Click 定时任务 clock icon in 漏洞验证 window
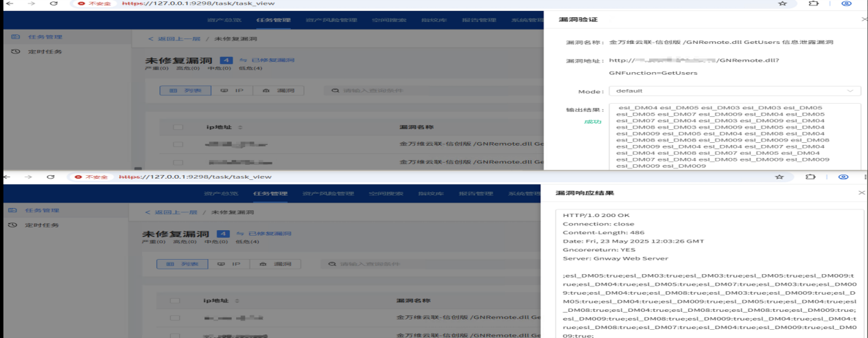868x338 pixels. pyautogui.click(x=15, y=52)
